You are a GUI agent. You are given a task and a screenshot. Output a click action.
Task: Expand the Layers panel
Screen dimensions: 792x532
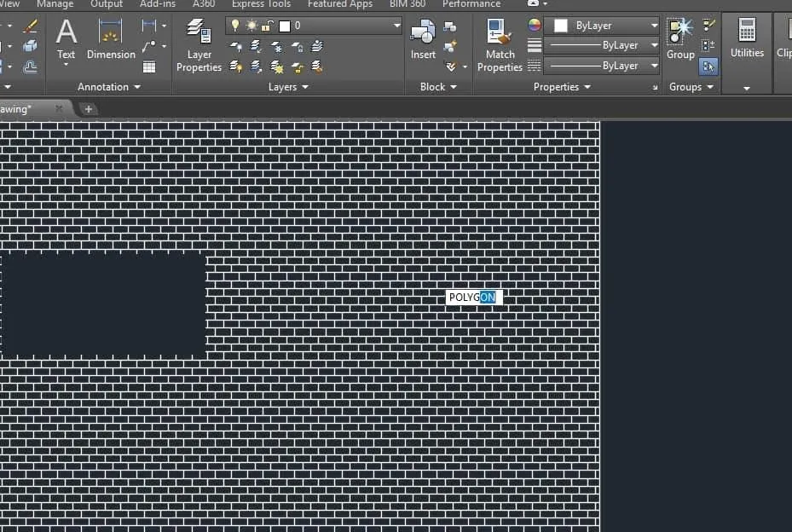(x=288, y=87)
